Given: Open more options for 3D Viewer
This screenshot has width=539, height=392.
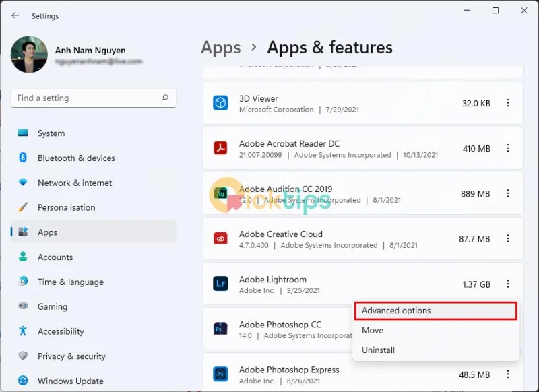Looking at the screenshot, I should (508, 103).
